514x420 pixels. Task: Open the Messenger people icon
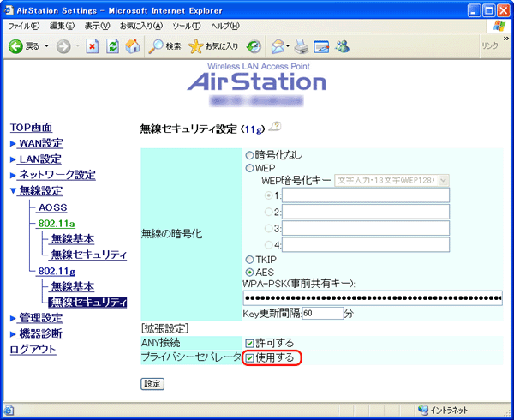(342, 46)
